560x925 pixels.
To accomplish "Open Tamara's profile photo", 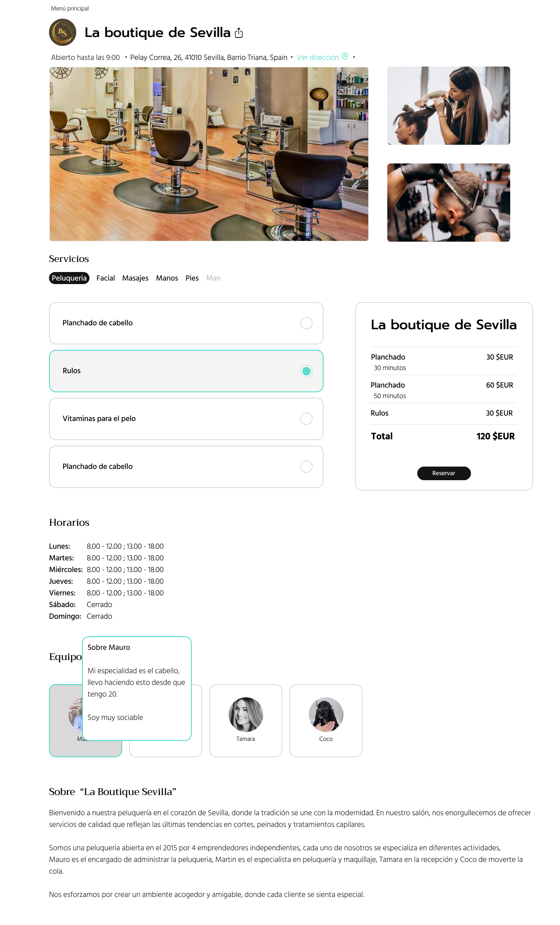I will click(246, 714).
